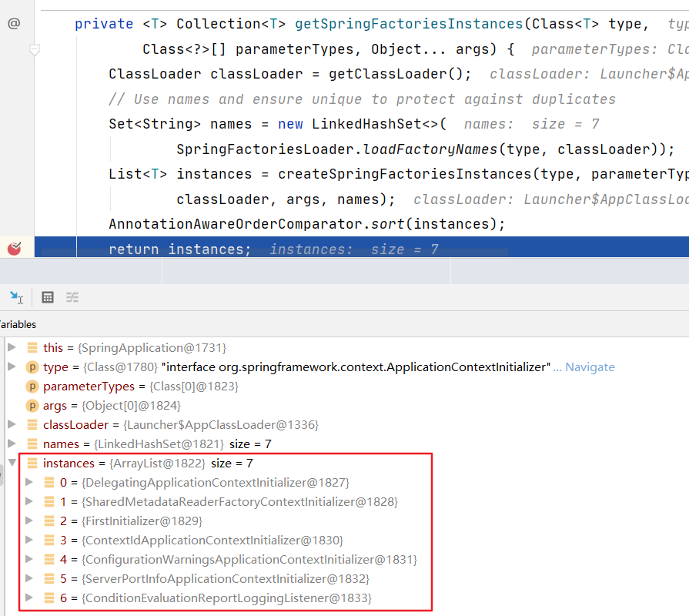Screen dimensions: 689x616
Task: Expand element 6 ConditionEvaluationReportLoggingListener
Action: pyautogui.click(x=29, y=597)
